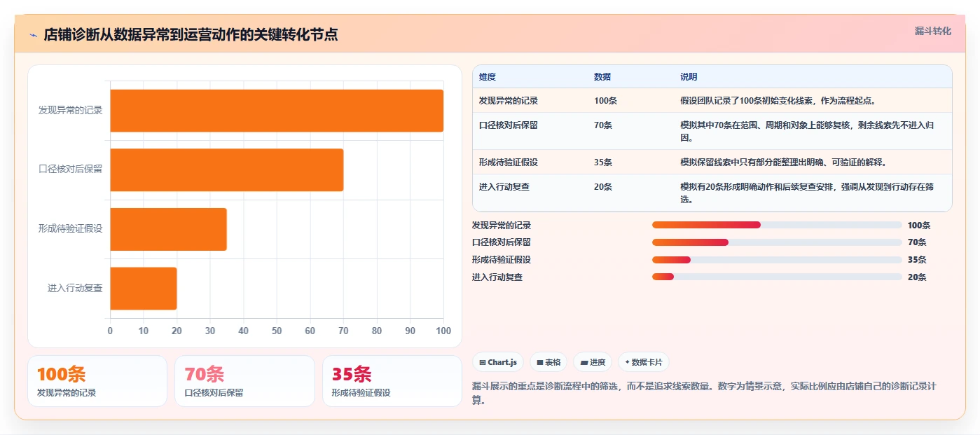
Task: Click the 口径核对后保留 chart bar
Action: (x=226, y=170)
